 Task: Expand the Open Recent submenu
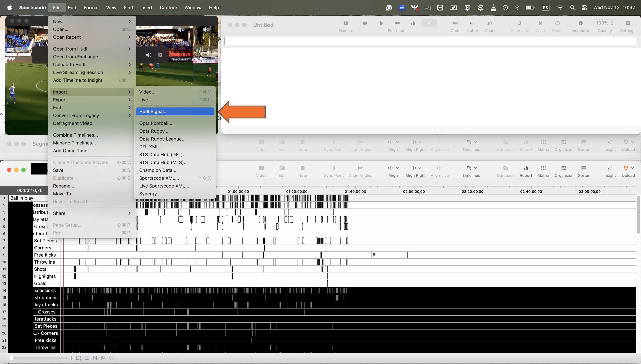pyautogui.click(x=92, y=37)
